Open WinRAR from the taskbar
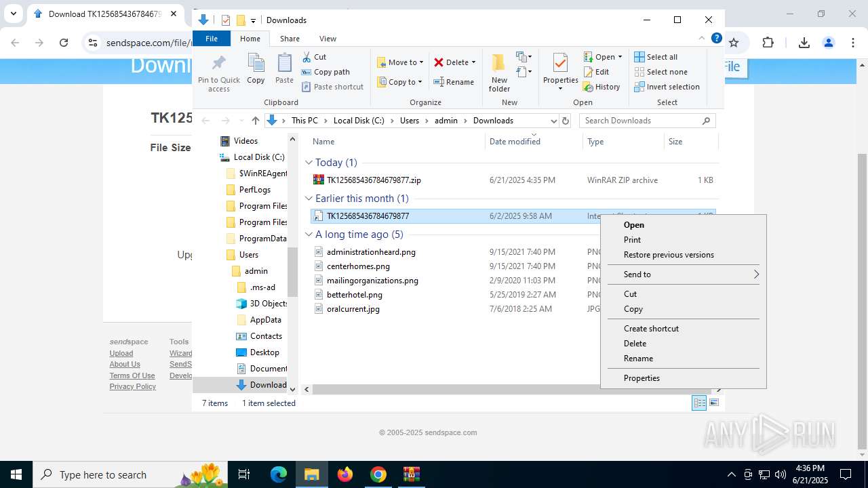Screen dimensions: 868x488 coord(412,474)
